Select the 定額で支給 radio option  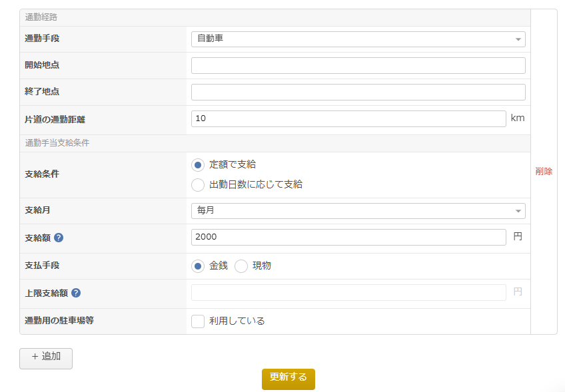pos(198,164)
